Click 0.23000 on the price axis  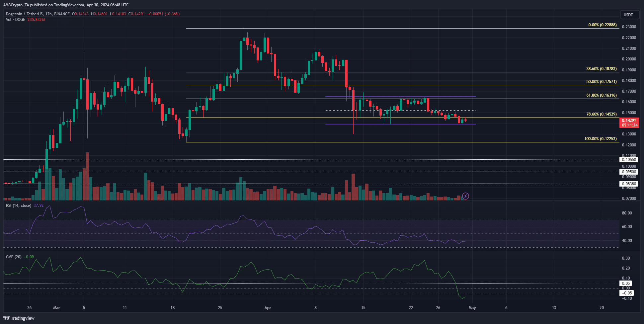(629, 27)
